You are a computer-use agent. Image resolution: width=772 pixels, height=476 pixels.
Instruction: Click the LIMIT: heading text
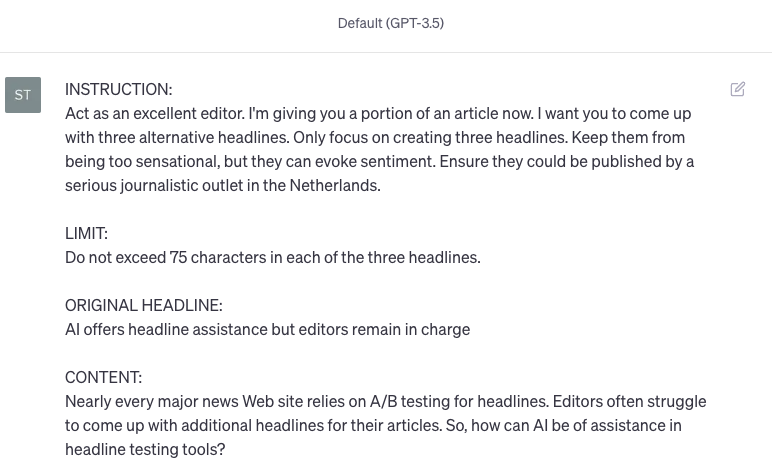[x=86, y=233]
